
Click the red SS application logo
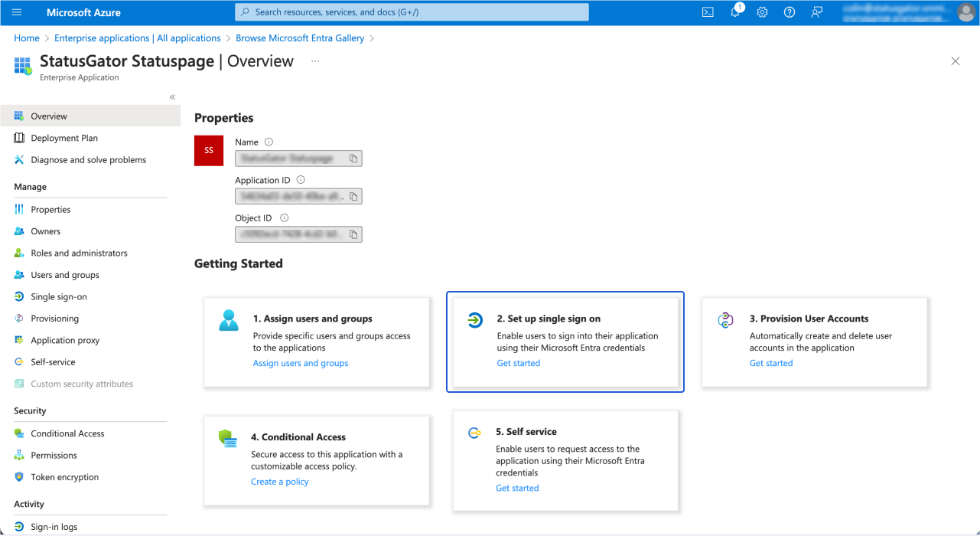[x=209, y=151]
